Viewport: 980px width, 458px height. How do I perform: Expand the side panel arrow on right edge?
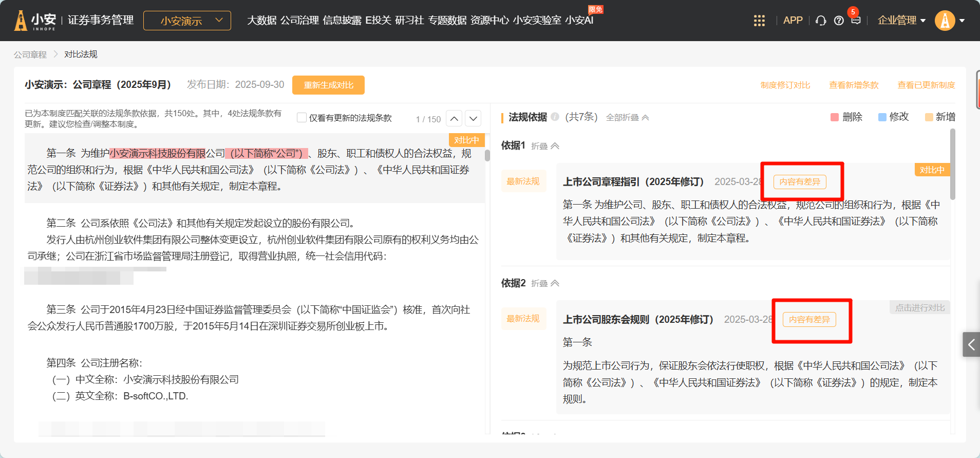(971, 344)
